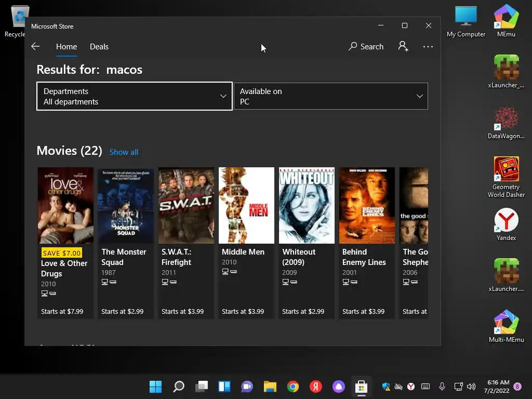Open The Good Shepherd poster
532x399 pixels.
click(x=414, y=205)
